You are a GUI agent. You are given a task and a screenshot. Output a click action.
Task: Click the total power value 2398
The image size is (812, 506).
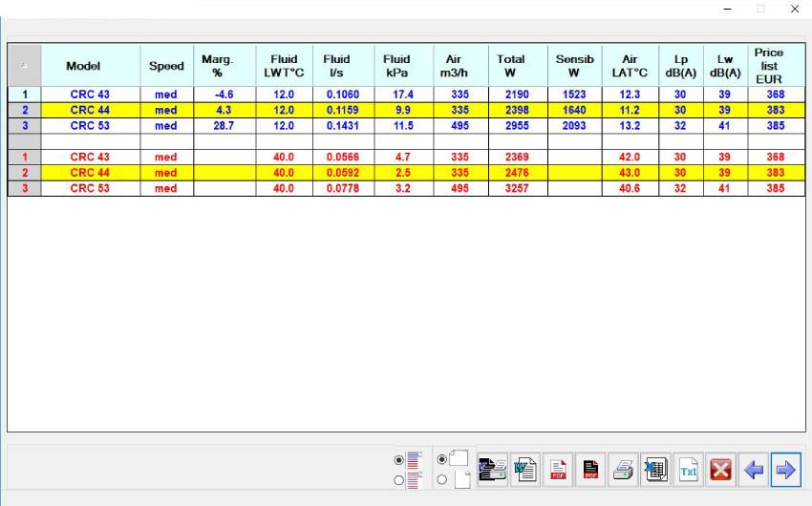coord(518,110)
